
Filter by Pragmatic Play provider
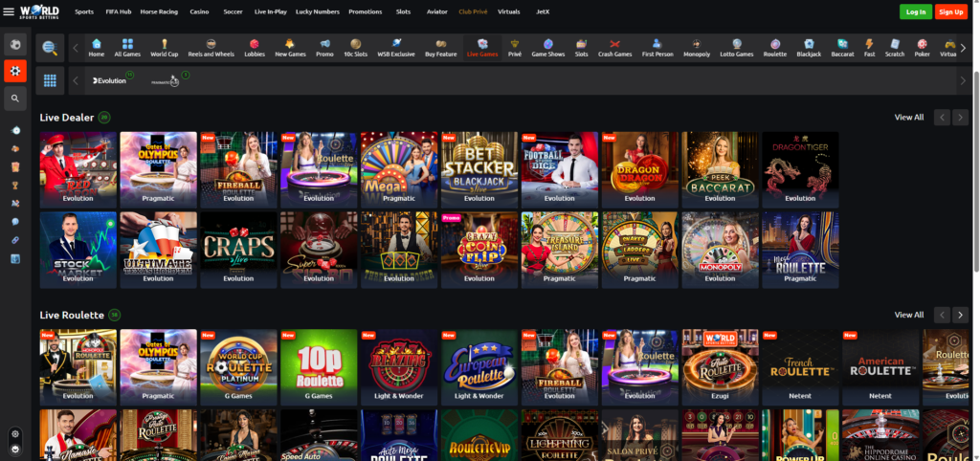click(x=165, y=80)
